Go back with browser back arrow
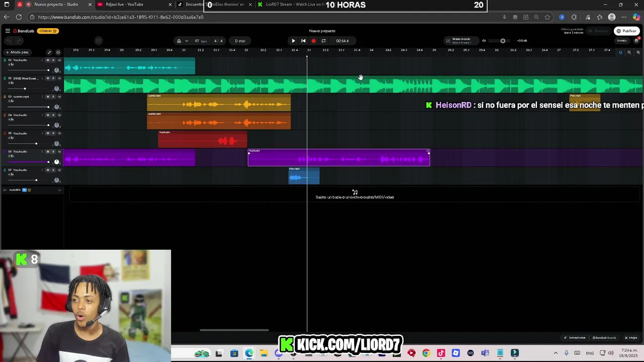Screen dimensions: 644x362 click(x=7, y=17)
